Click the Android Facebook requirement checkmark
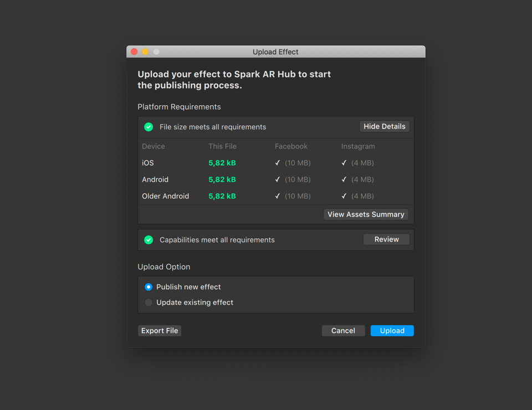The height and width of the screenshot is (410, 532). tap(278, 180)
